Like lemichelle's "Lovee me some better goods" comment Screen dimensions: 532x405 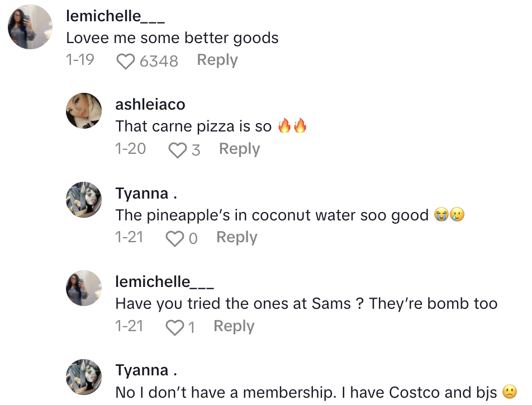[126, 61]
